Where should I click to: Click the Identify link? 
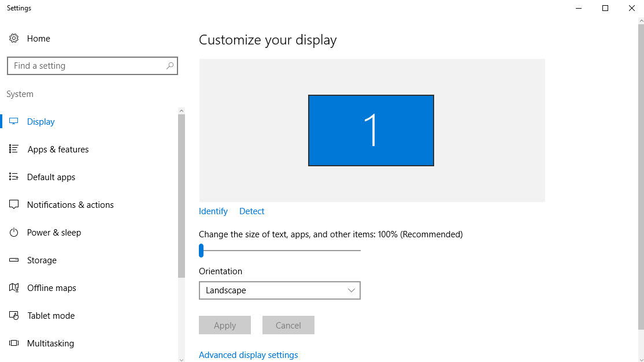pos(213,211)
